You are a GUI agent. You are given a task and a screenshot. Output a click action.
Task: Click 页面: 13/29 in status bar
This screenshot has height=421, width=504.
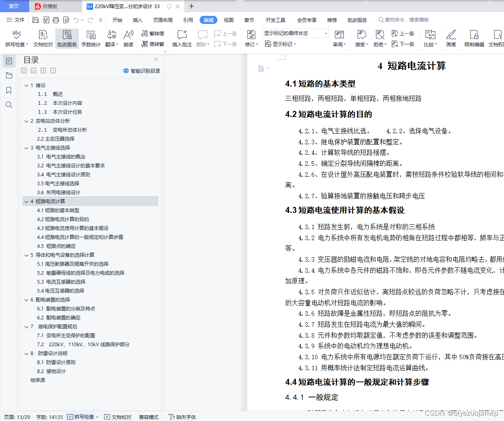tap(17, 417)
